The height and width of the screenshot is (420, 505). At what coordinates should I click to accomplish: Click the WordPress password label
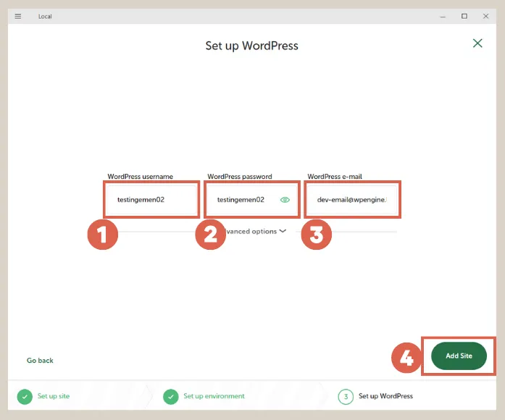coord(240,177)
